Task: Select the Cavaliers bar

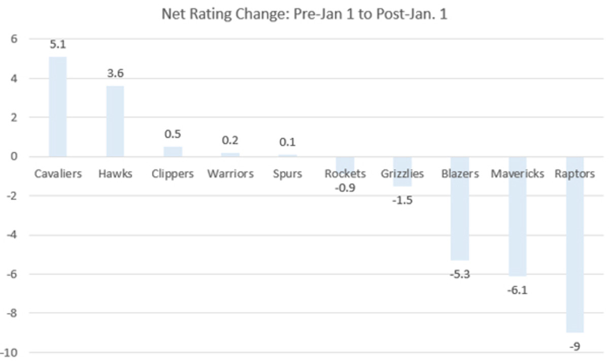Action: (57, 106)
